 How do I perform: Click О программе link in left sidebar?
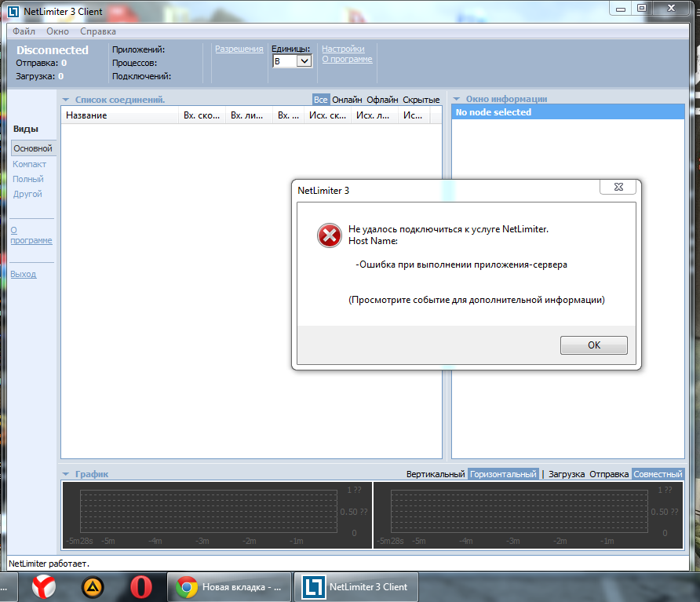[x=31, y=235]
